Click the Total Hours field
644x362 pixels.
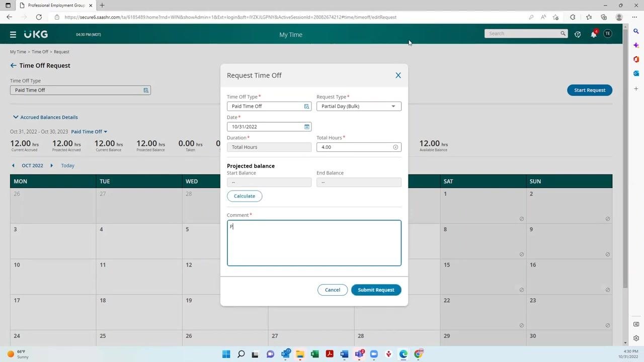359,147
